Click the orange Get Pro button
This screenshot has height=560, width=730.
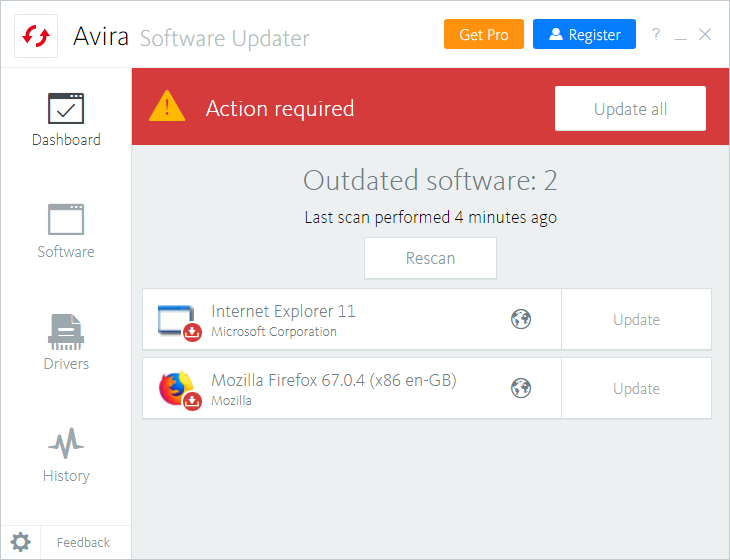(484, 35)
